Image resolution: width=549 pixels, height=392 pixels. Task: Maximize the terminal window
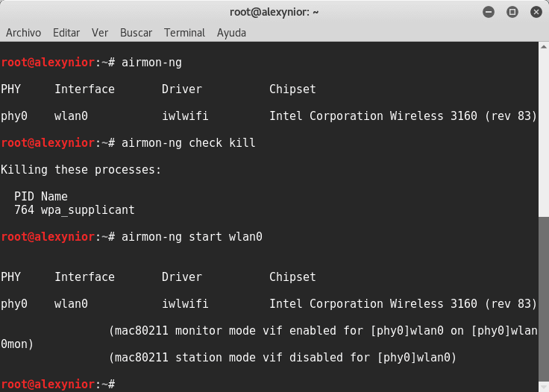(x=512, y=12)
